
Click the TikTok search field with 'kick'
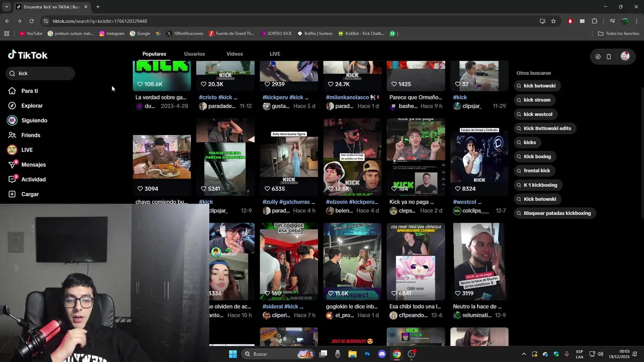(41, 73)
